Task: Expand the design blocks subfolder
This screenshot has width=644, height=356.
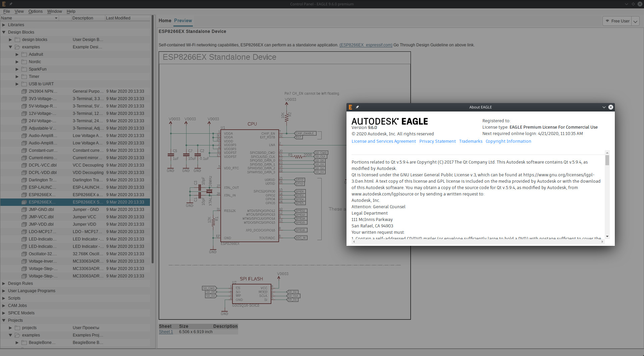Action: [x=10, y=40]
